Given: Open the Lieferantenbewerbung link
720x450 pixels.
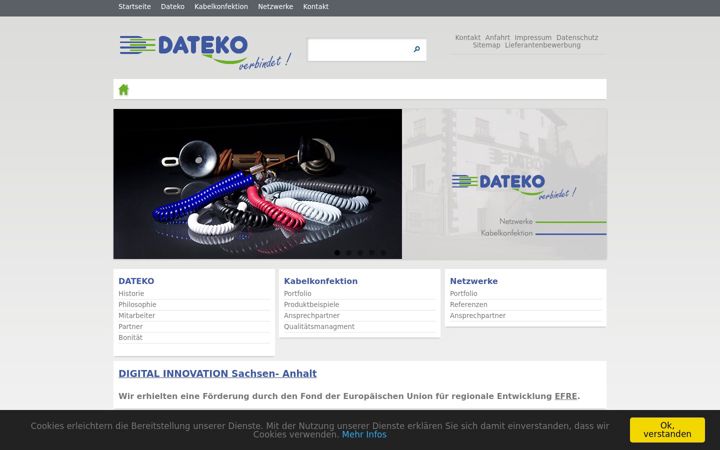Looking at the screenshot, I should [x=543, y=45].
